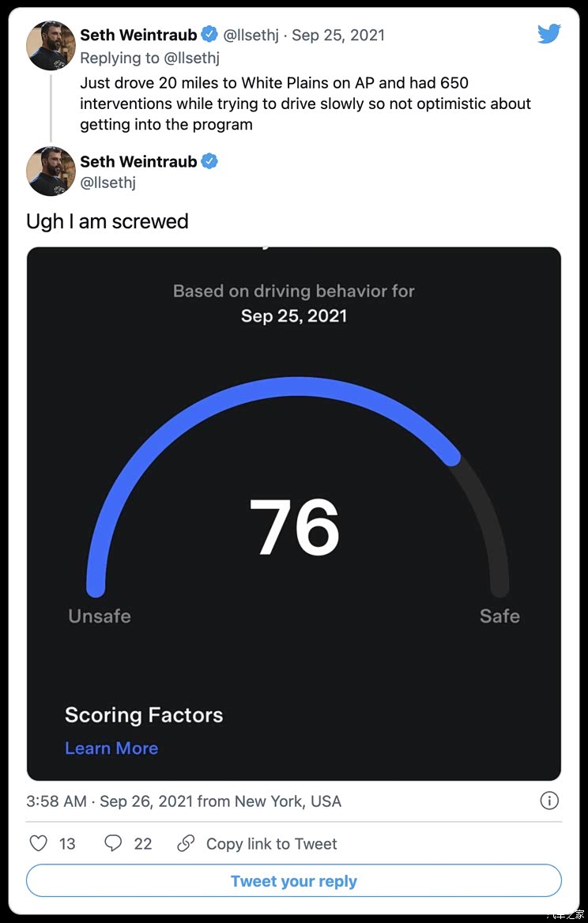Like the tweet with heart icon
This screenshot has width=588, height=923.
(39, 843)
